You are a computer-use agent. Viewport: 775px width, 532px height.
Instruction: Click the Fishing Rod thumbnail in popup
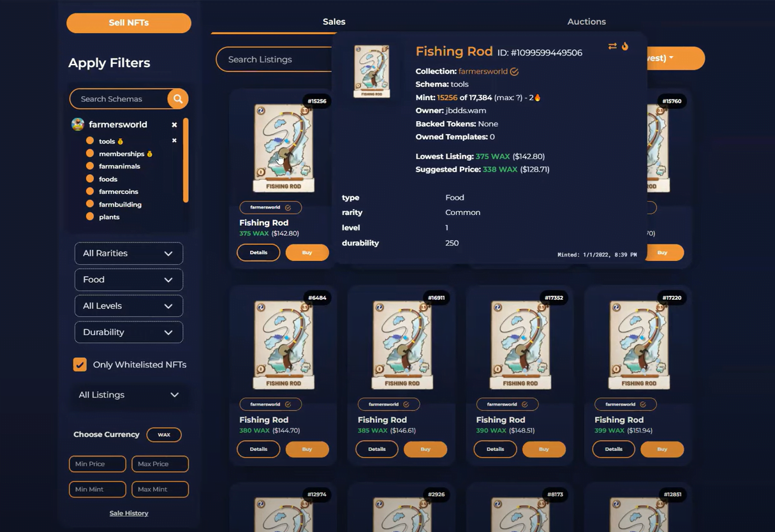pyautogui.click(x=371, y=71)
